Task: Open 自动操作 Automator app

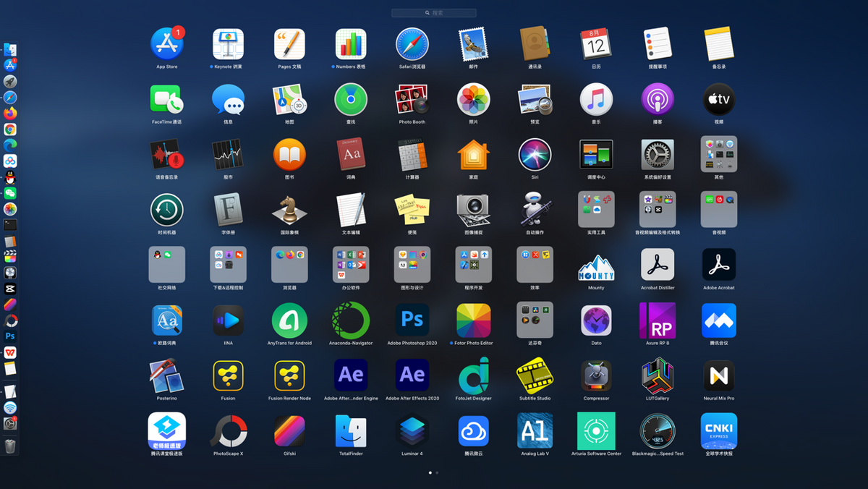Action: (535, 210)
